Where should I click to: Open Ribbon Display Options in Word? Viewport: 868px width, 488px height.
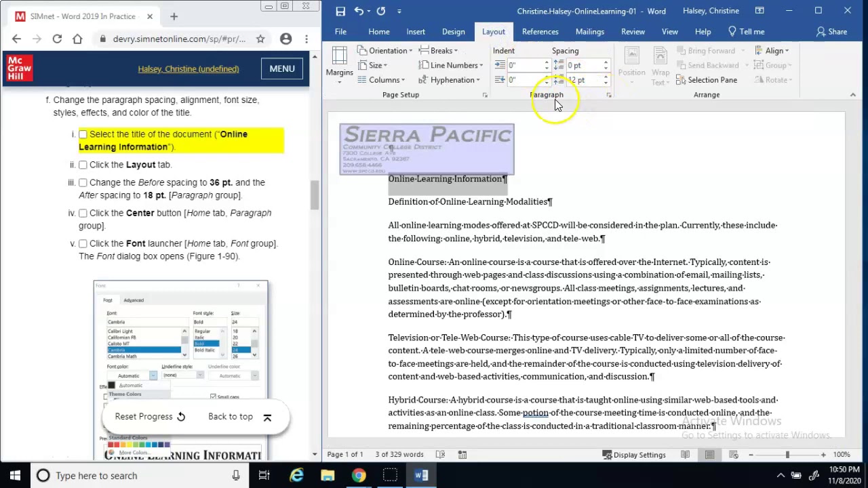coord(759,11)
